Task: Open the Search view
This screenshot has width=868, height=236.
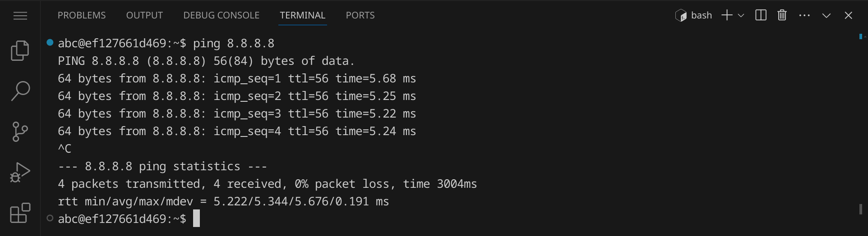Action: pyautogui.click(x=20, y=91)
